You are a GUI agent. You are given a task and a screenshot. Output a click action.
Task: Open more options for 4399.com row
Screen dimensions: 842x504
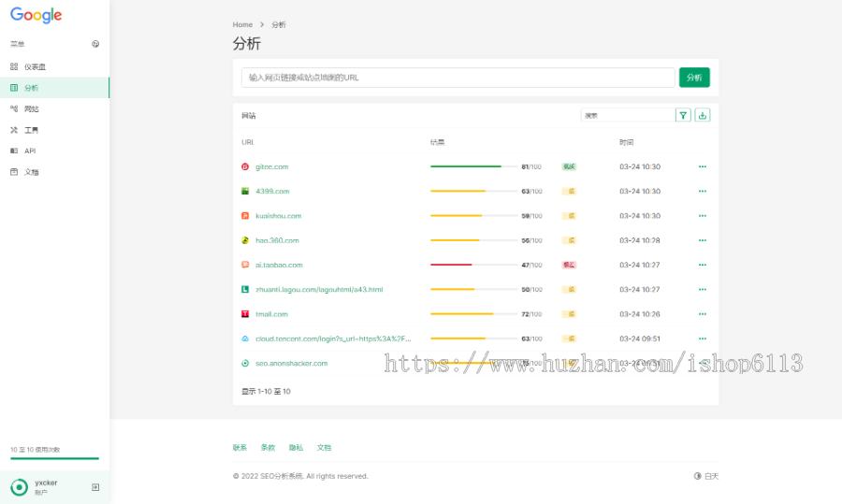(x=703, y=191)
